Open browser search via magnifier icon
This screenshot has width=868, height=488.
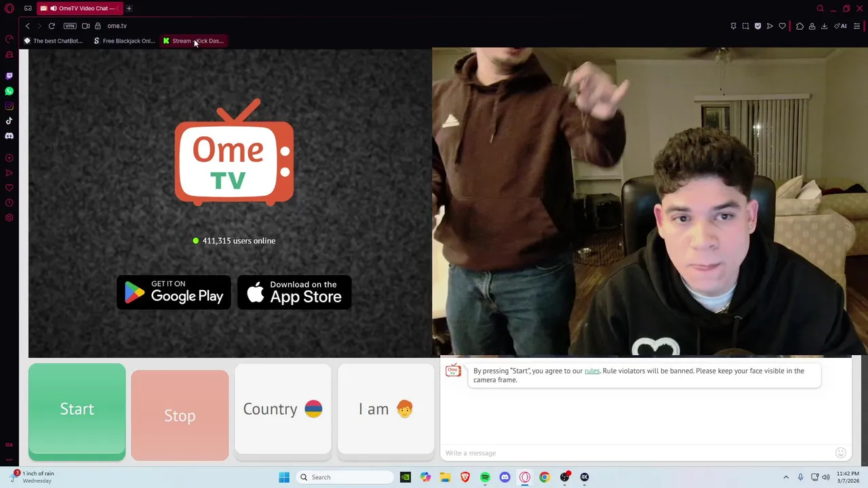[x=820, y=9]
